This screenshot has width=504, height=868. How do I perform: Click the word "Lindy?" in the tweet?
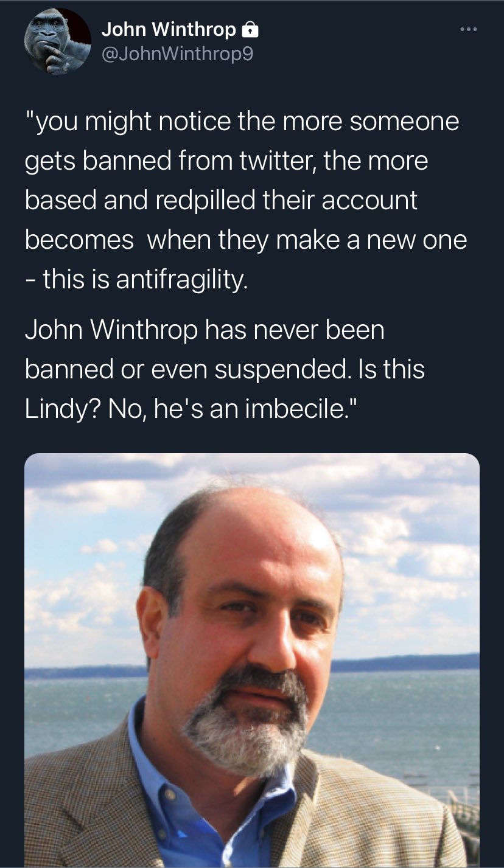[62, 409]
